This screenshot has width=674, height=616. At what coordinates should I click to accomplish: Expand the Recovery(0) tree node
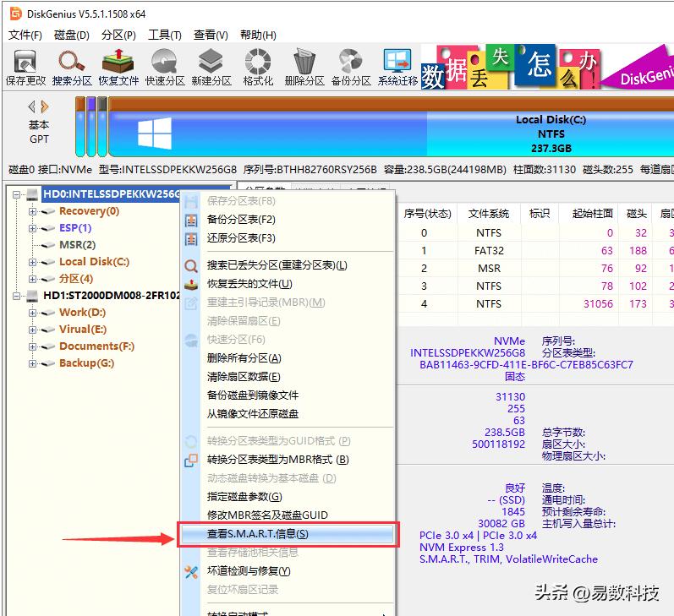[x=33, y=211]
